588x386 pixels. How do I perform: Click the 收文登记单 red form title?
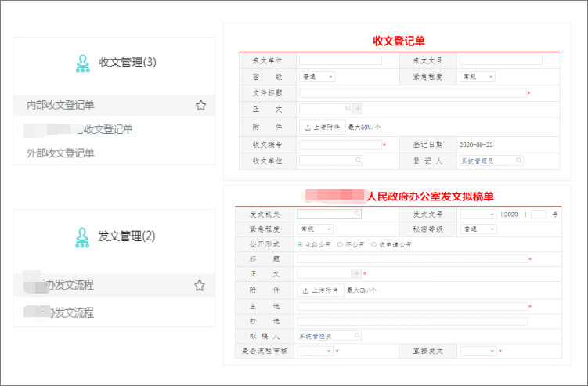point(399,41)
